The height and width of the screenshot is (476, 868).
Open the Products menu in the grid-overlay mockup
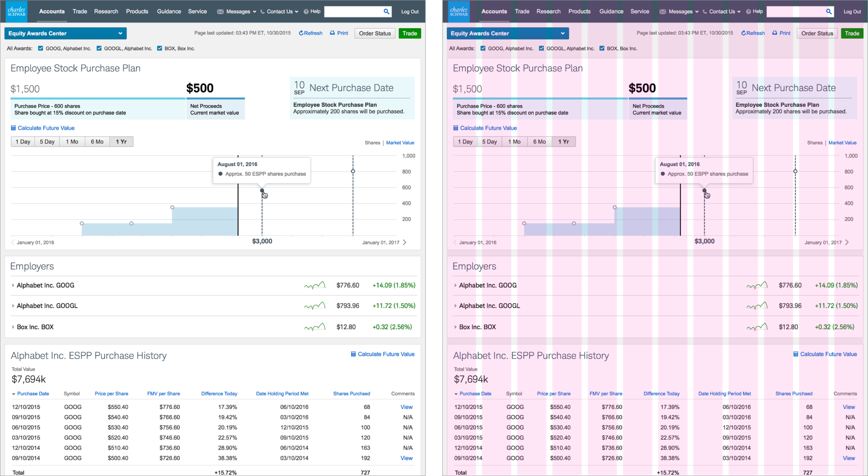(x=580, y=11)
